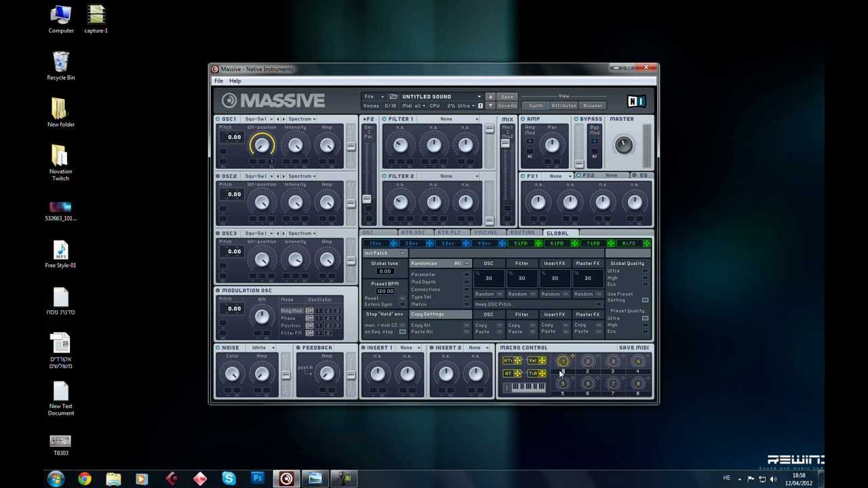Open the Help menu
The width and height of the screenshot is (868, 488).
click(235, 81)
